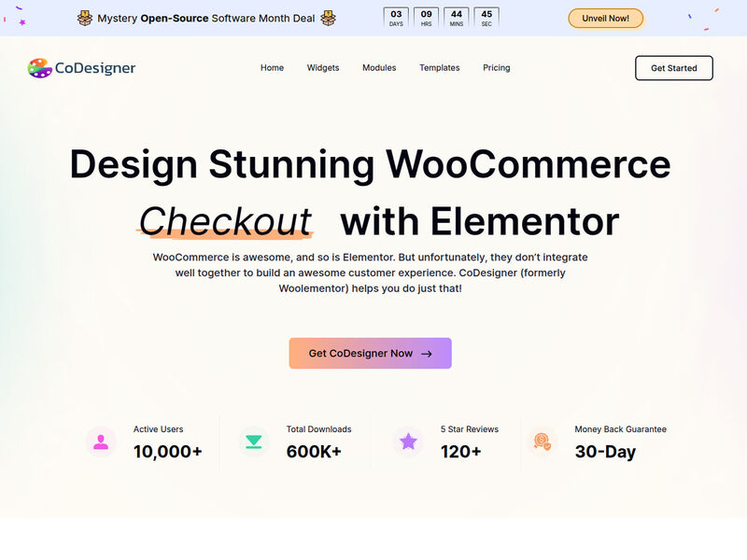The image size is (747, 560).
Task: Go to the Pricing page
Action: pyautogui.click(x=497, y=67)
